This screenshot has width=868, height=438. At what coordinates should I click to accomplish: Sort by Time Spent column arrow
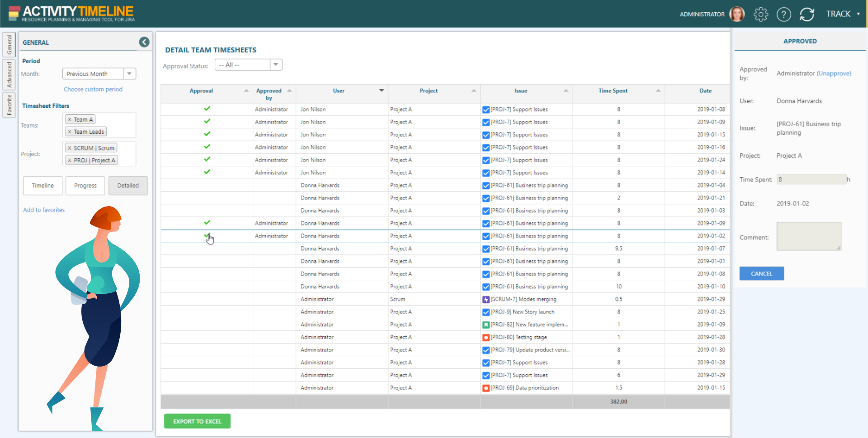(x=658, y=91)
